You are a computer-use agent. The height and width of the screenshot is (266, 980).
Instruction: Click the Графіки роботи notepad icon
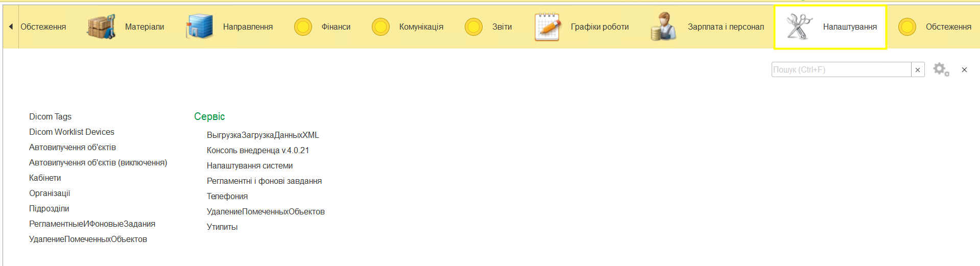[547, 27]
